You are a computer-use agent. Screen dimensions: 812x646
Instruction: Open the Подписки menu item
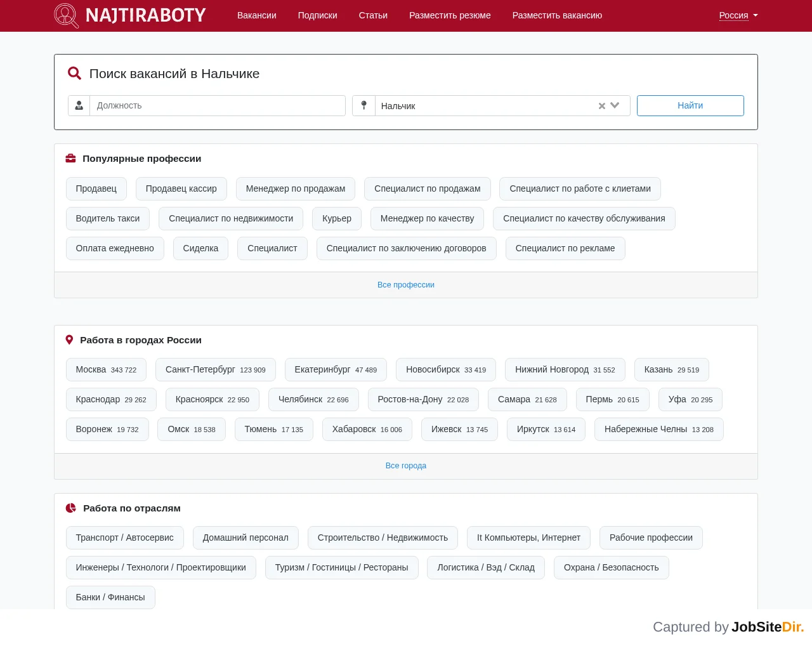(318, 15)
